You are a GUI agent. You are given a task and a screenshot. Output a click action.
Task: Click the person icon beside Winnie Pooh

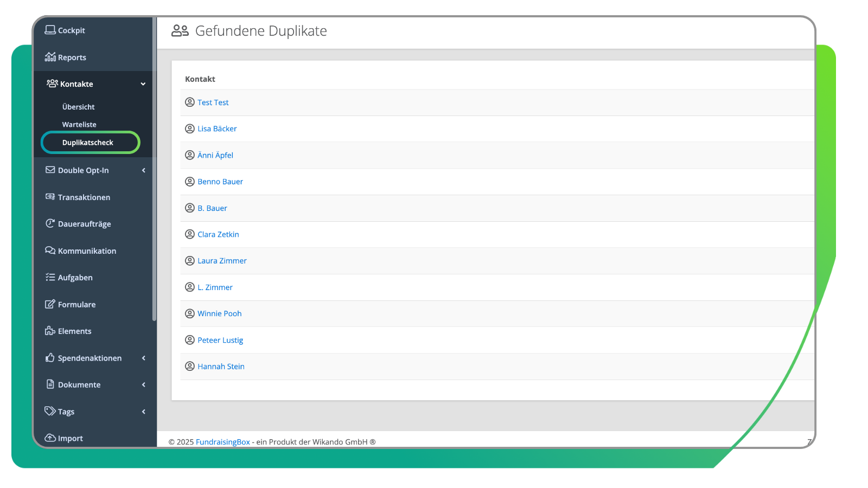tap(190, 313)
